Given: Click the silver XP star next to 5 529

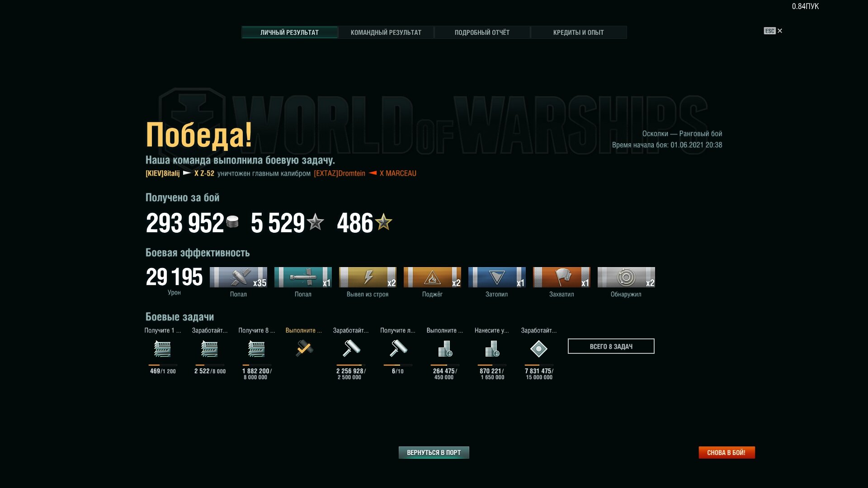Looking at the screenshot, I should 315,222.
